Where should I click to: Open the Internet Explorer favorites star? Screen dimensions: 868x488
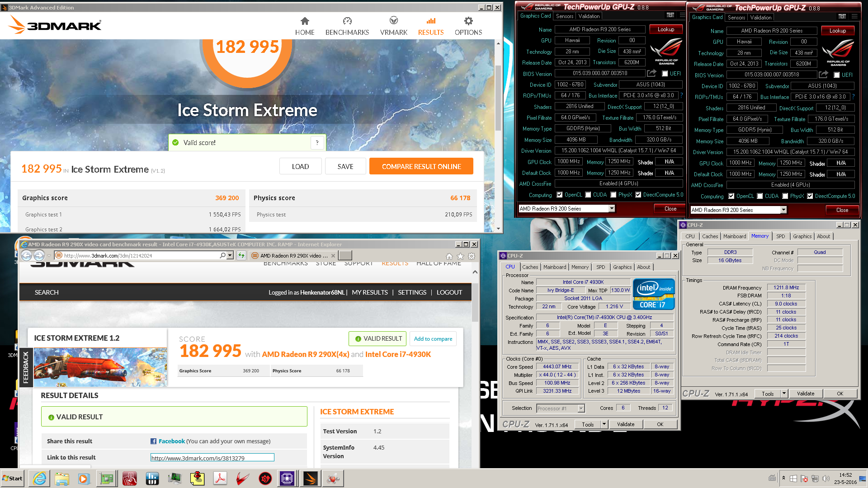click(460, 256)
